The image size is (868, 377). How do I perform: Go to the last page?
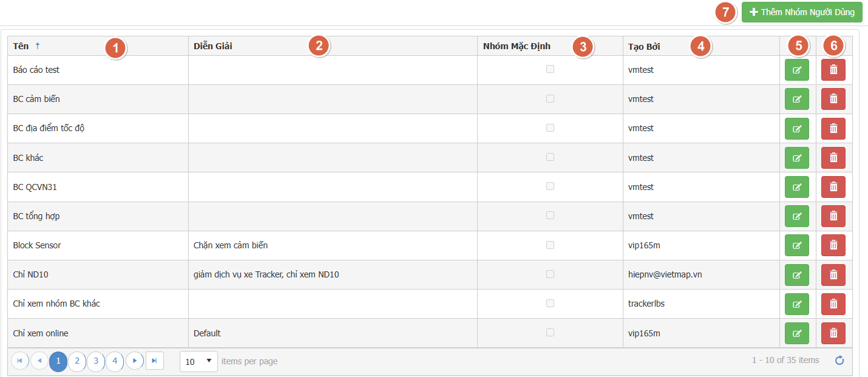154,361
